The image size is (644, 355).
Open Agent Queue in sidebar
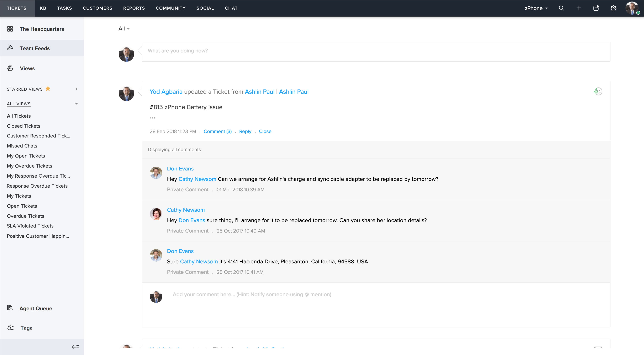tap(35, 308)
